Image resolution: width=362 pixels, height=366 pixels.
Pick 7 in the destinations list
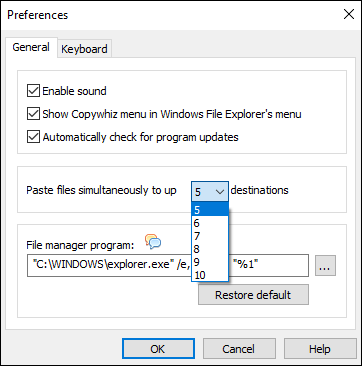[x=210, y=236]
